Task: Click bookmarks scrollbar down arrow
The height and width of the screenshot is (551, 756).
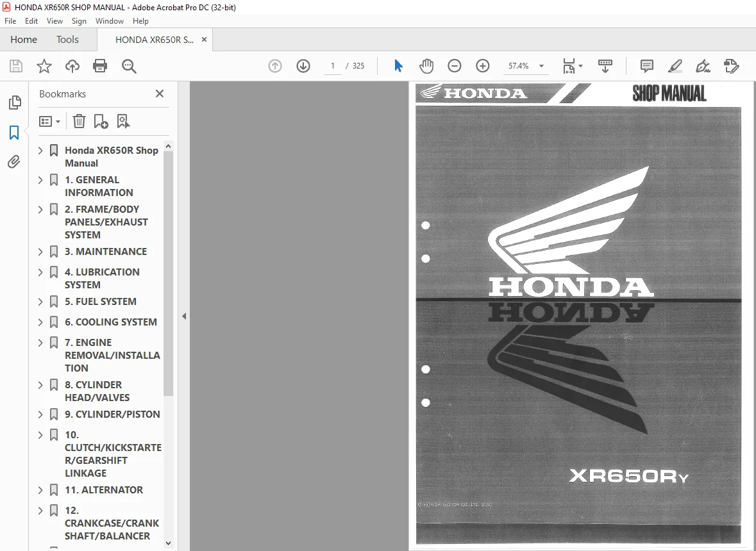Action: (168, 543)
